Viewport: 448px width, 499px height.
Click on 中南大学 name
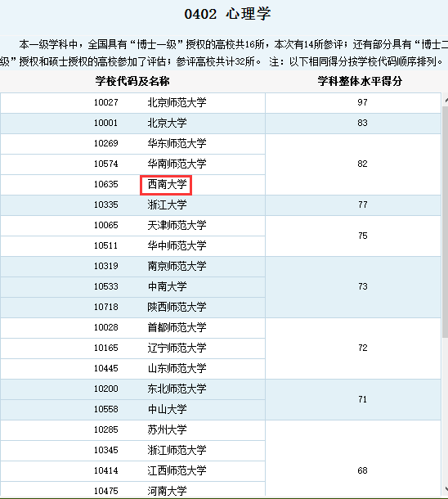[x=167, y=286]
